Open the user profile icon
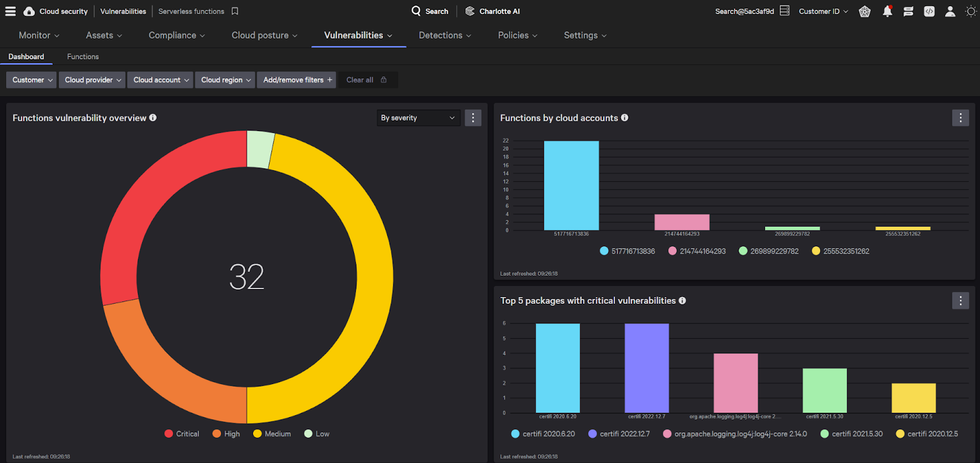Image resolution: width=980 pixels, height=463 pixels. point(950,11)
